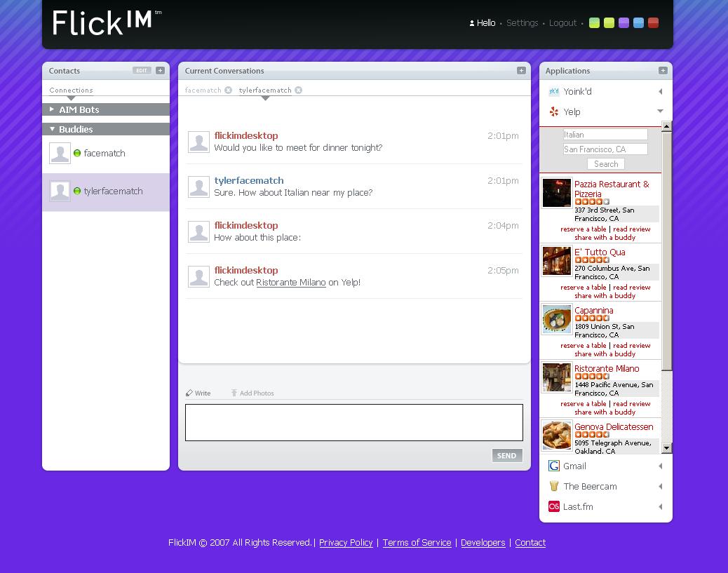The image size is (728, 573).
Task: Click reserve a table for Ristorante Milano
Action: point(583,404)
